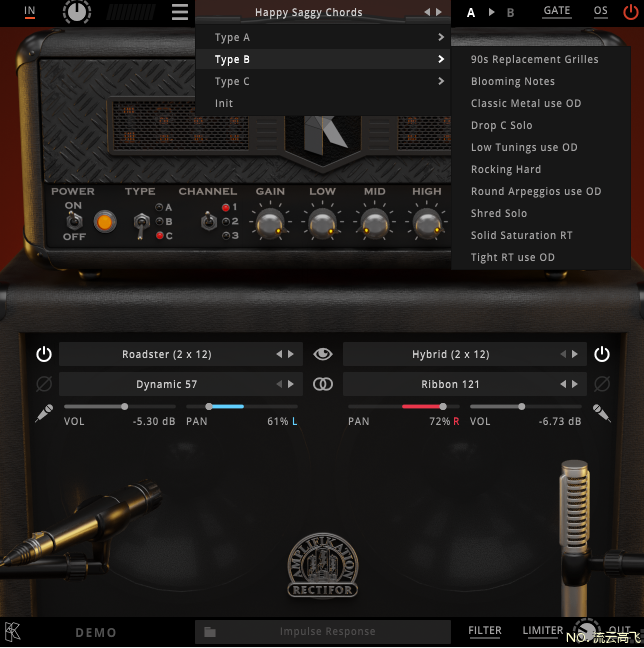Copy A to B arrow
Screen dimensions: 644x648
(491, 12)
